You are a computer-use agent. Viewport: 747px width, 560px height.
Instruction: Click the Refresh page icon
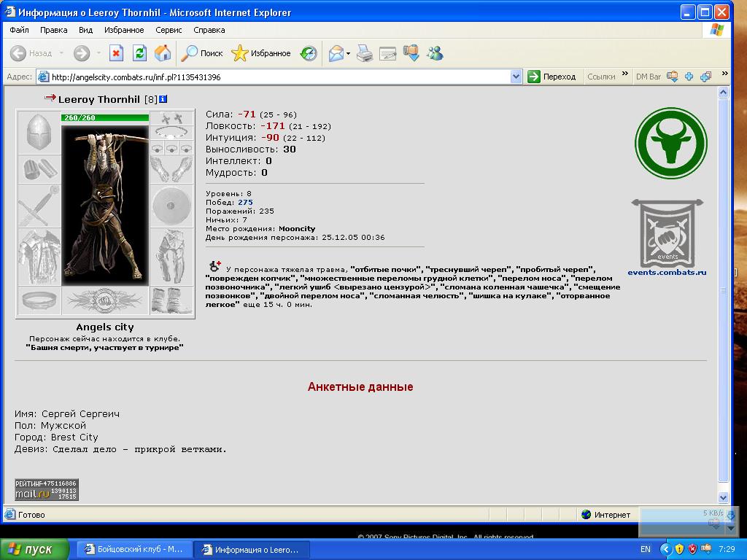[x=139, y=53]
